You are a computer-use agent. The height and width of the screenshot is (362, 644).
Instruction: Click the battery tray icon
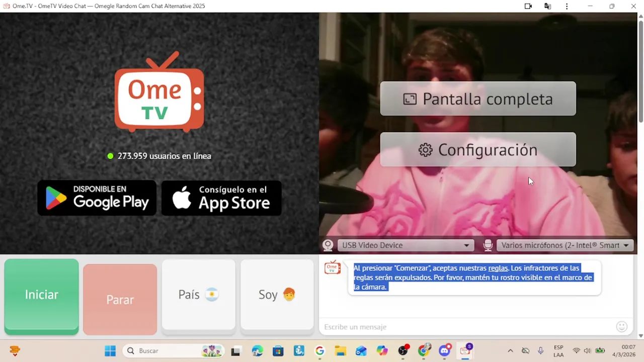(x=600, y=351)
